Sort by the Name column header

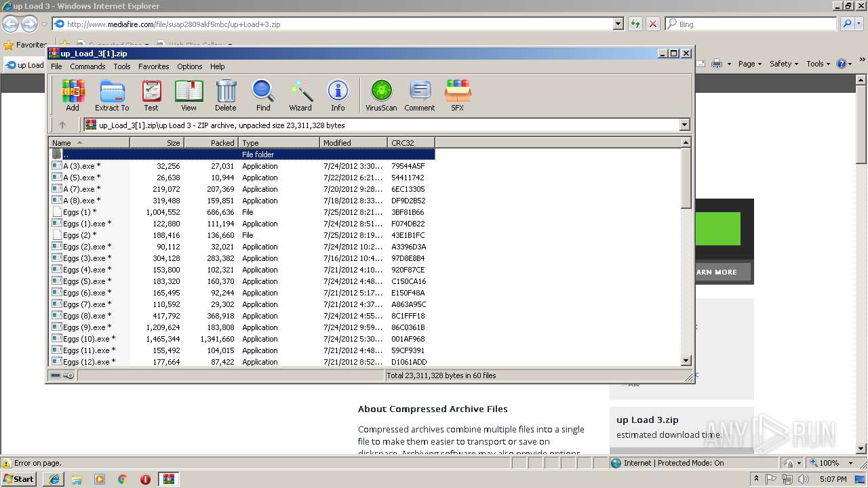(89, 142)
